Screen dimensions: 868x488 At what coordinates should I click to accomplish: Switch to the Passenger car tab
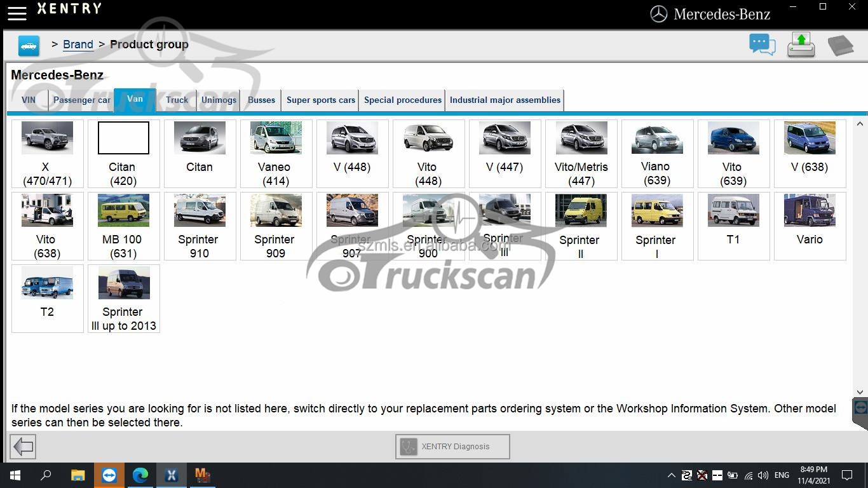81,100
